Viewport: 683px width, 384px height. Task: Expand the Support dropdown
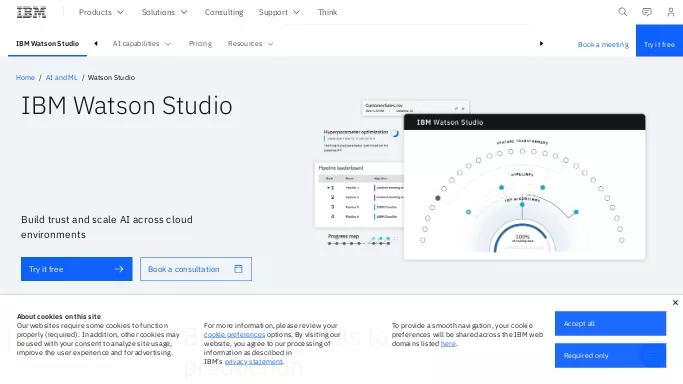coord(279,12)
